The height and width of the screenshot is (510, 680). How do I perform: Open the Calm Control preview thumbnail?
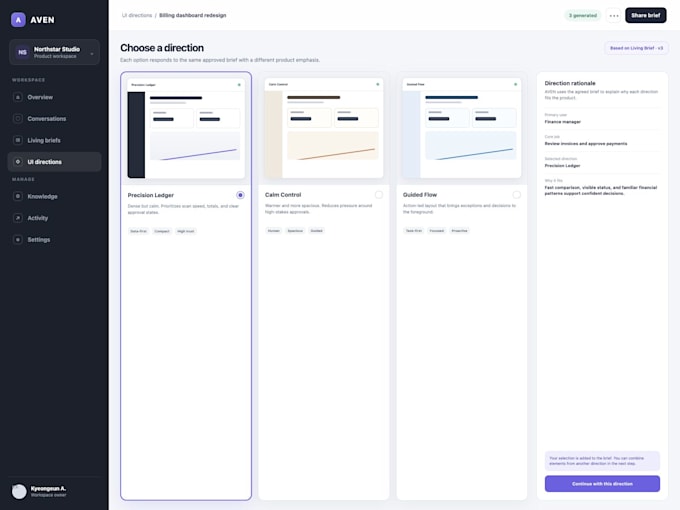[324, 128]
